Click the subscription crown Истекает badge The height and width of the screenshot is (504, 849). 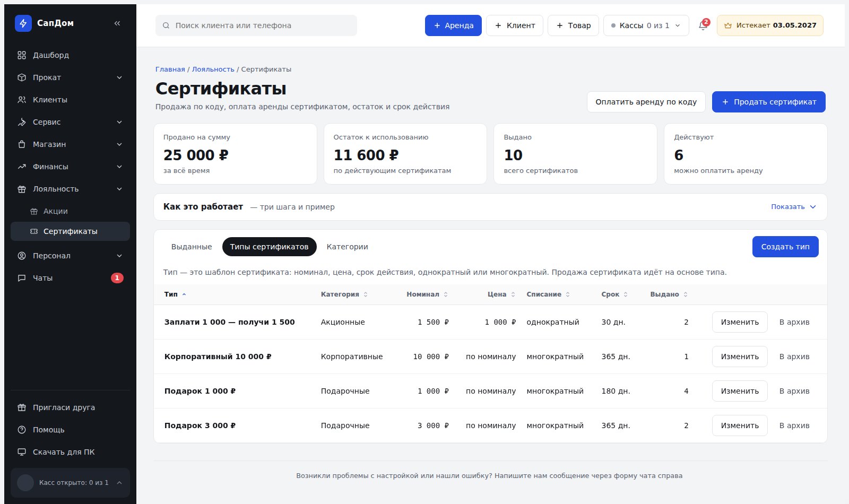770,25
